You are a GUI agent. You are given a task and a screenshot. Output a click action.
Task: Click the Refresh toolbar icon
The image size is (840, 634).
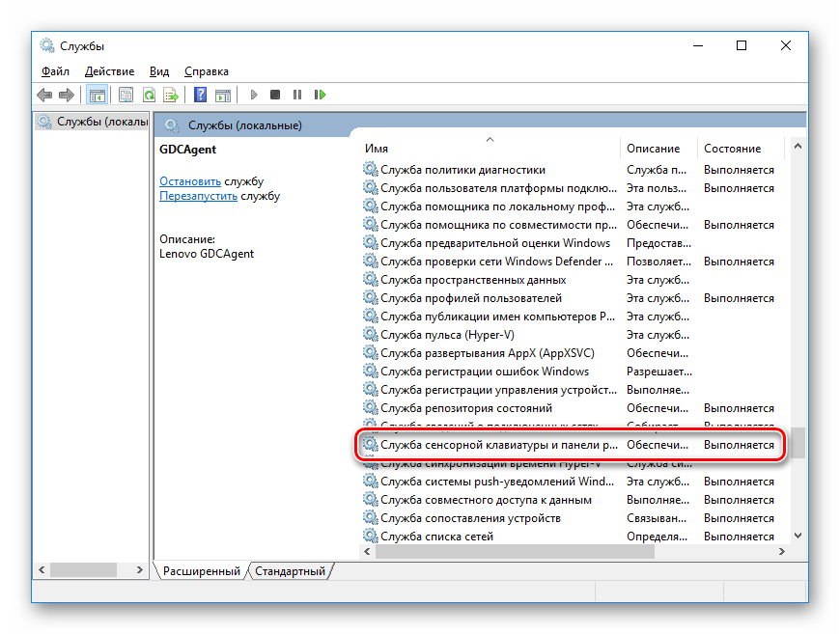149,95
